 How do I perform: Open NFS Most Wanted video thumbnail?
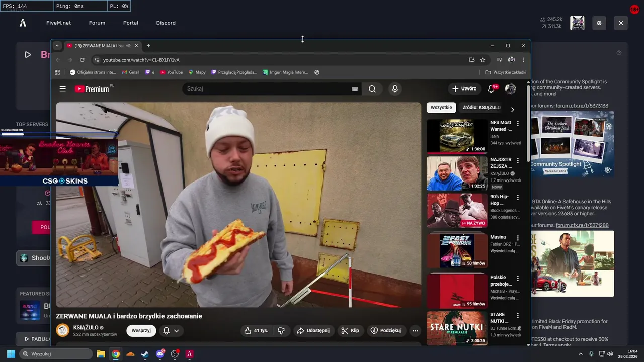coord(457,136)
